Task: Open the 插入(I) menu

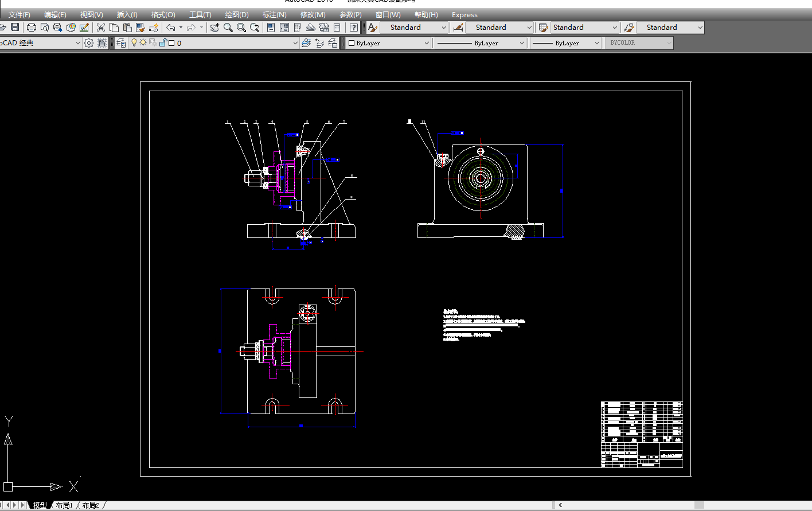Action: coord(127,15)
